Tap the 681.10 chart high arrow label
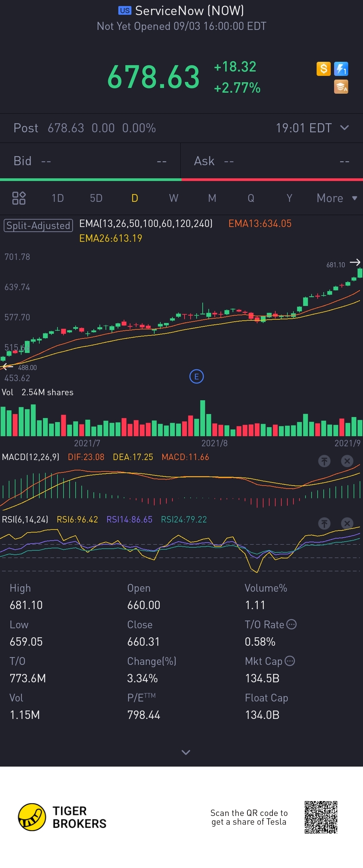363x868 pixels. coord(336,265)
